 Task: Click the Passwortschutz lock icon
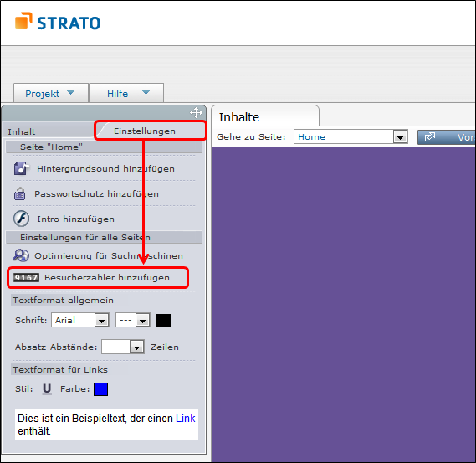coord(20,193)
